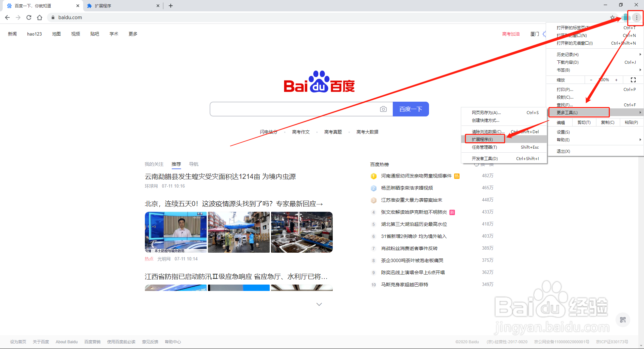Zoom out with the minus button

pos(591,80)
